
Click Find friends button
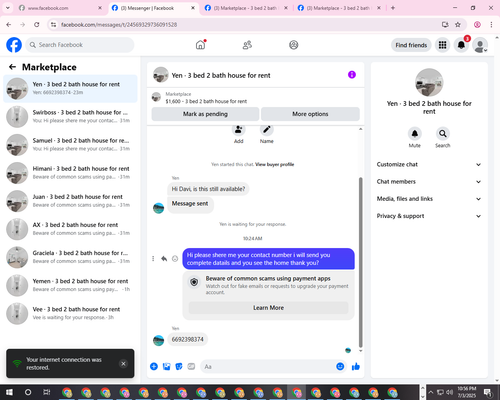point(411,45)
